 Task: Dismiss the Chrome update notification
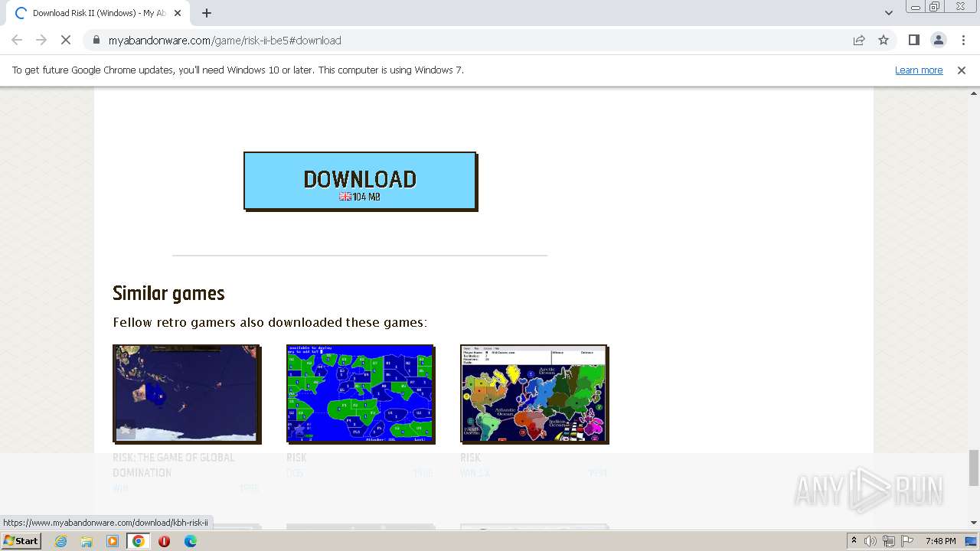click(962, 70)
